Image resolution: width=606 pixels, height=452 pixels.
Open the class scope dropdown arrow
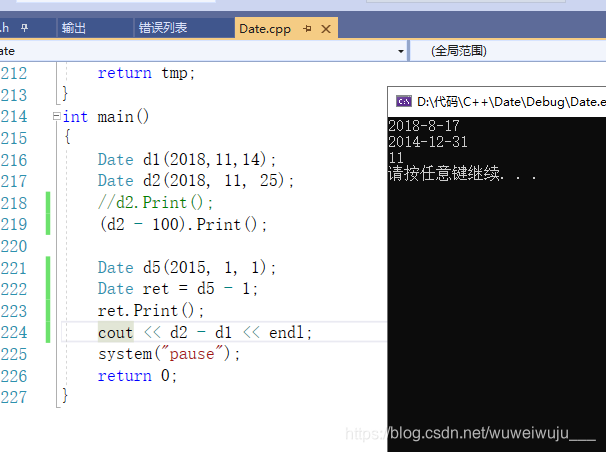[401, 51]
